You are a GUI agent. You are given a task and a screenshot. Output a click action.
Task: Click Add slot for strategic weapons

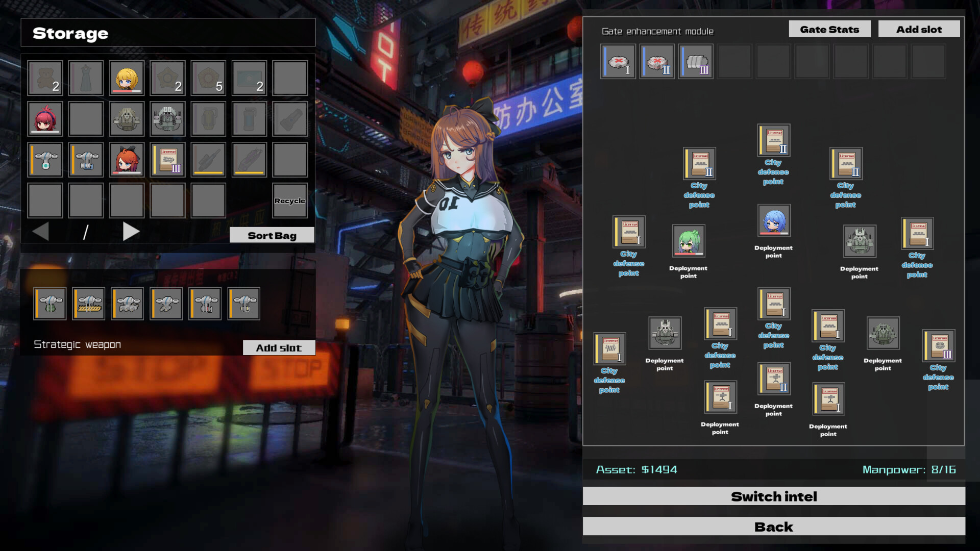[x=279, y=347]
